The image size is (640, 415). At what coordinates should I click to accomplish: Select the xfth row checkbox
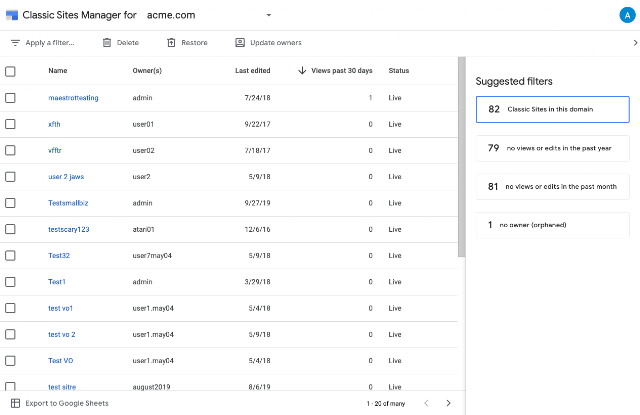[10, 124]
